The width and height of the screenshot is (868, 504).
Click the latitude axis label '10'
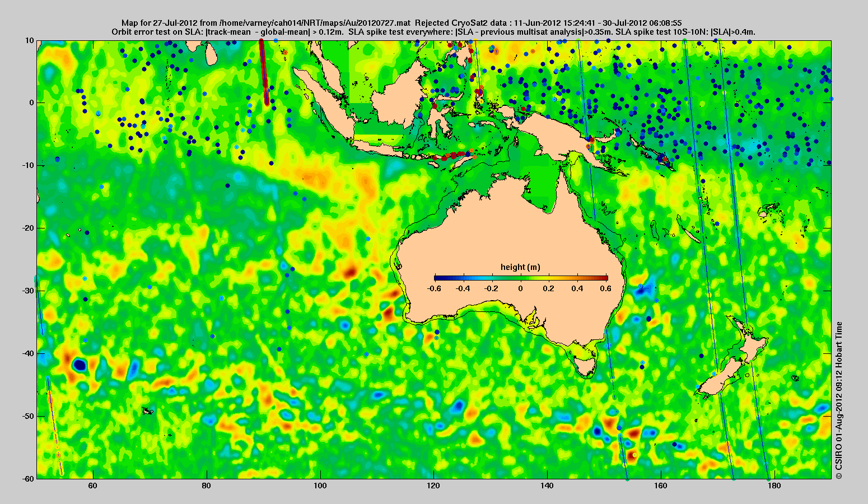[x=30, y=40]
